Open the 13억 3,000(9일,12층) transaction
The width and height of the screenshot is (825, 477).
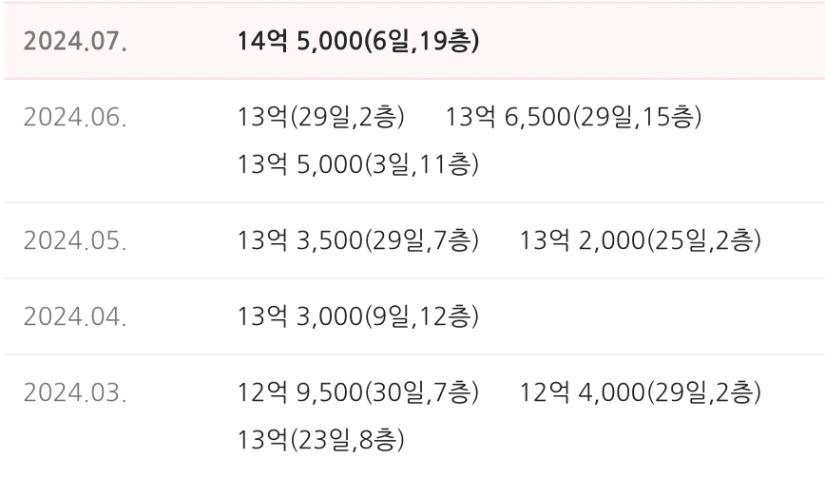(x=358, y=317)
